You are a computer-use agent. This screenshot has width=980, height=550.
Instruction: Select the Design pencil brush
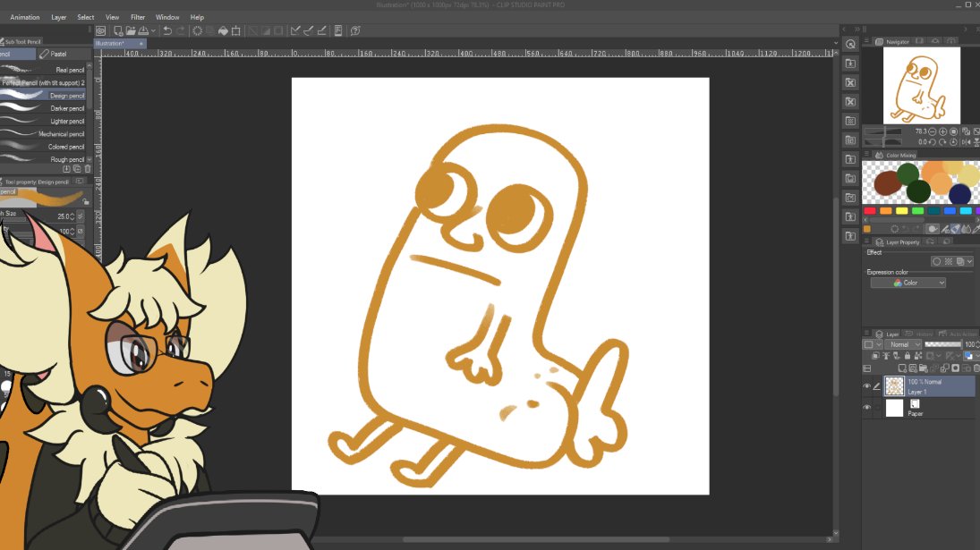point(44,96)
